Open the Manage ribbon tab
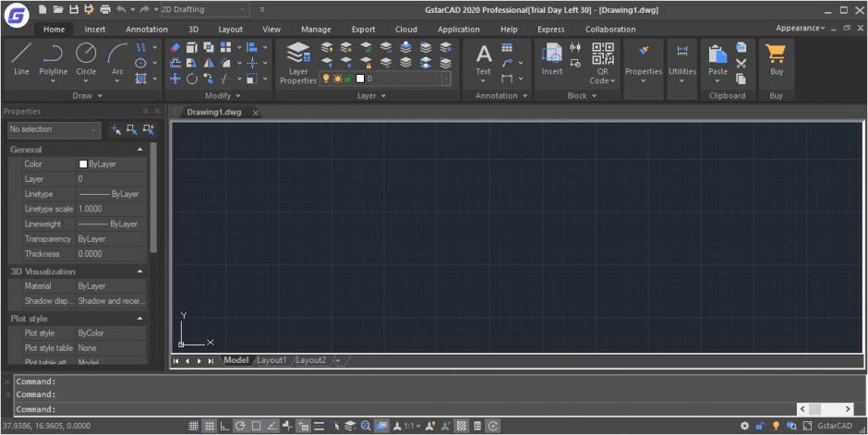The image size is (868, 435). tap(316, 30)
